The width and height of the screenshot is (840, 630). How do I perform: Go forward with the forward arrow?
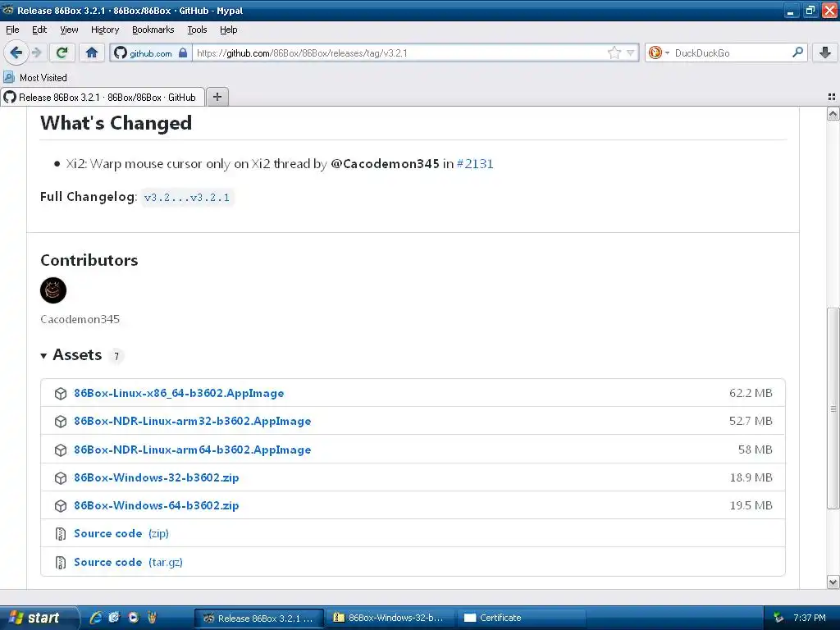click(x=36, y=52)
